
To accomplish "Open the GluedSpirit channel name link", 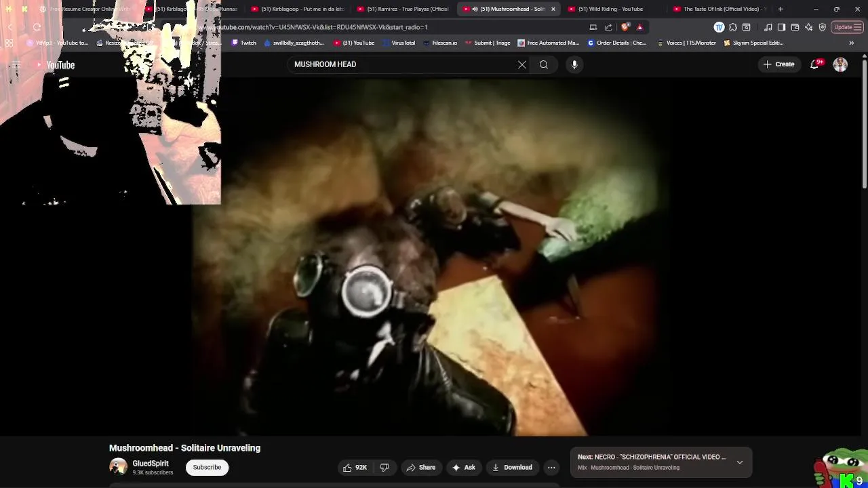I will click(151, 464).
